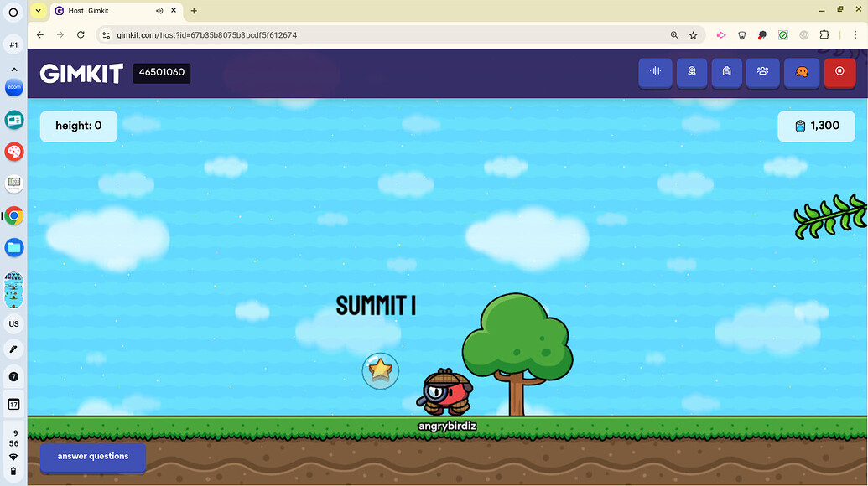The height and width of the screenshot is (486, 868).
Task: Open the backpack inventory button
Action: coord(726,73)
